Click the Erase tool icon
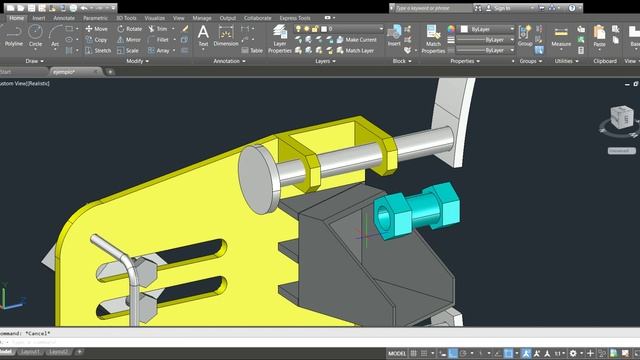The height and width of the screenshot is (360, 640). (x=185, y=29)
